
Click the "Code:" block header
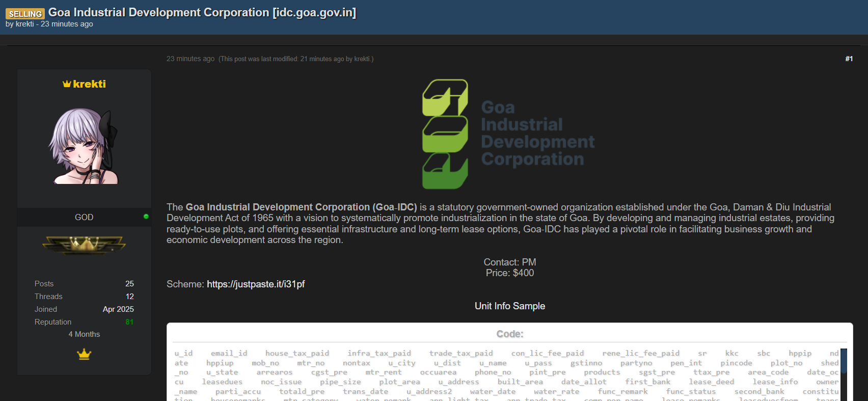[509, 334]
